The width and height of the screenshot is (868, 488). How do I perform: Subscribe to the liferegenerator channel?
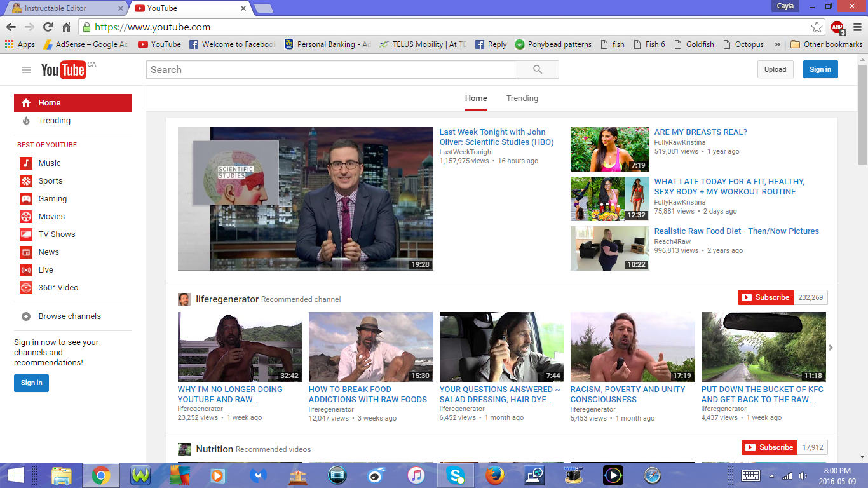[x=766, y=297]
